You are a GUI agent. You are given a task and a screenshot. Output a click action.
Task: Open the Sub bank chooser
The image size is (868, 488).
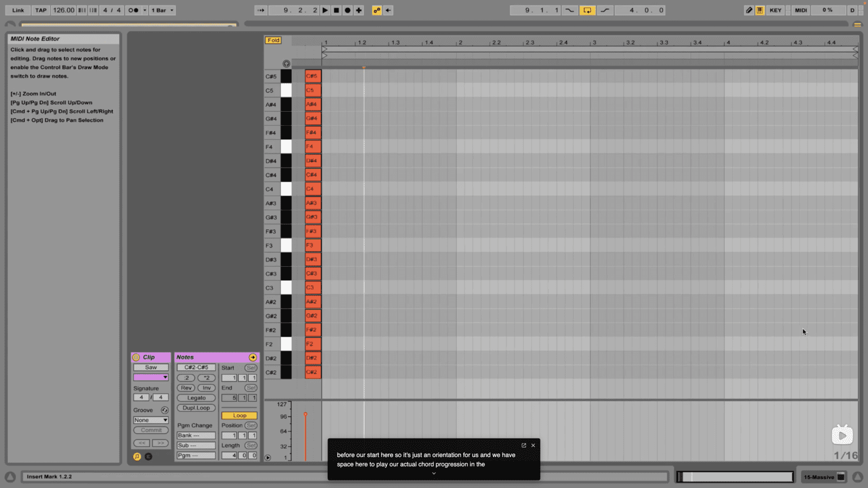(196, 446)
